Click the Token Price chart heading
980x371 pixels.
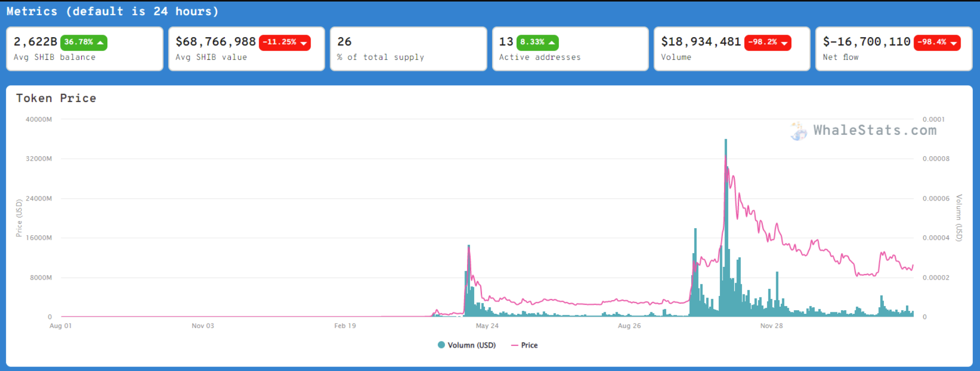56,98
